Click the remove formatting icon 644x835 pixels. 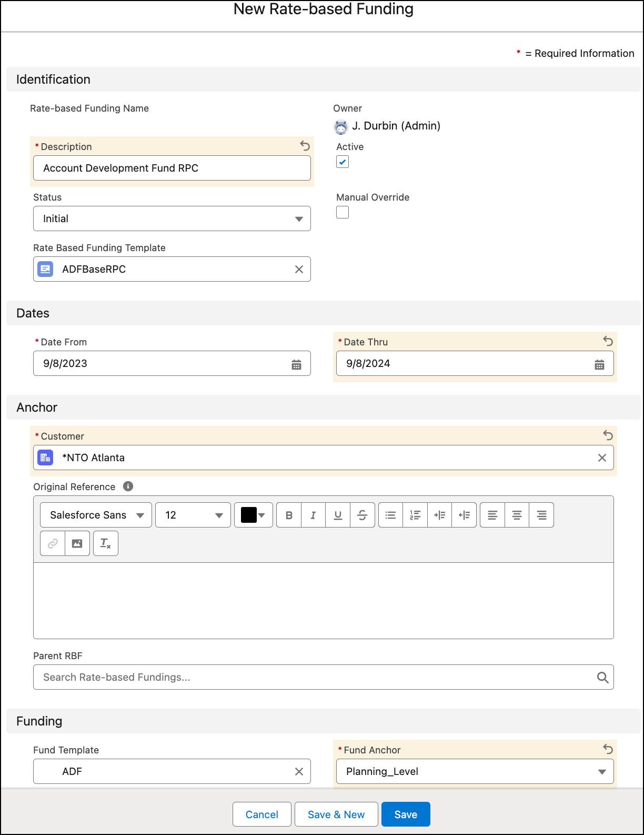pyautogui.click(x=106, y=543)
